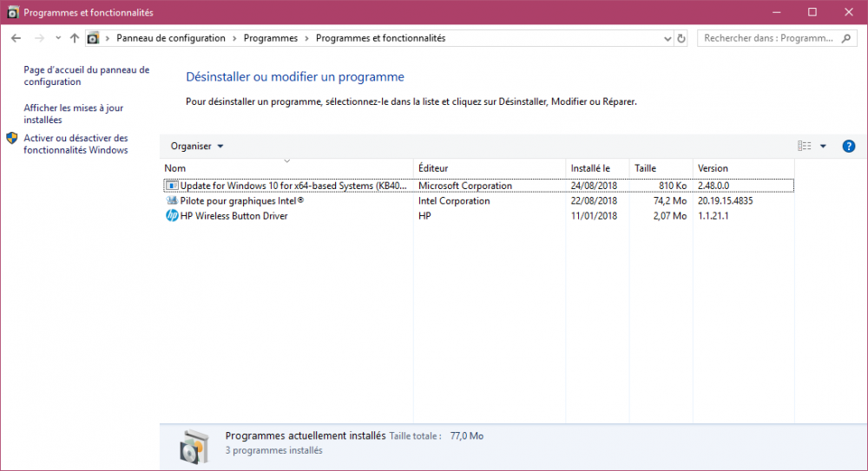868x471 pixels.
Task: Click the installed programs icon in details pane
Action: (194, 446)
